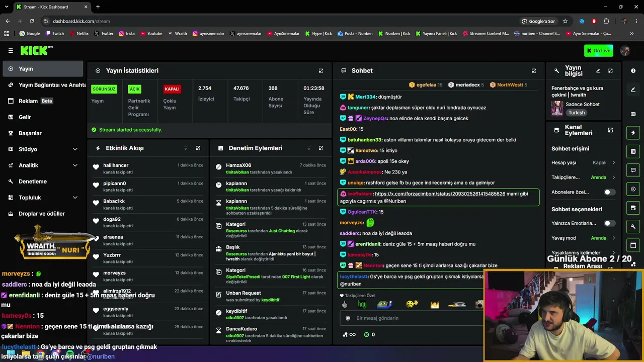This screenshot has height=362, width=644.
Task: Open the Denetim Eylemleri filter
Action: 309,148
